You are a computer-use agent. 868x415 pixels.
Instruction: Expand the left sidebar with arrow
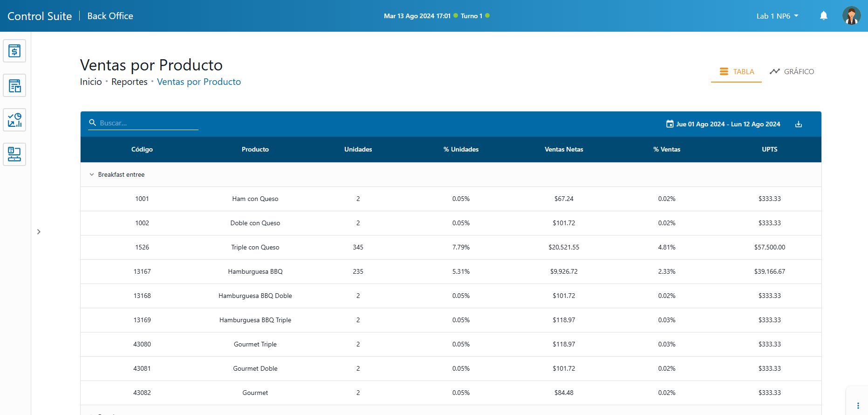click(x=39, y=232)
